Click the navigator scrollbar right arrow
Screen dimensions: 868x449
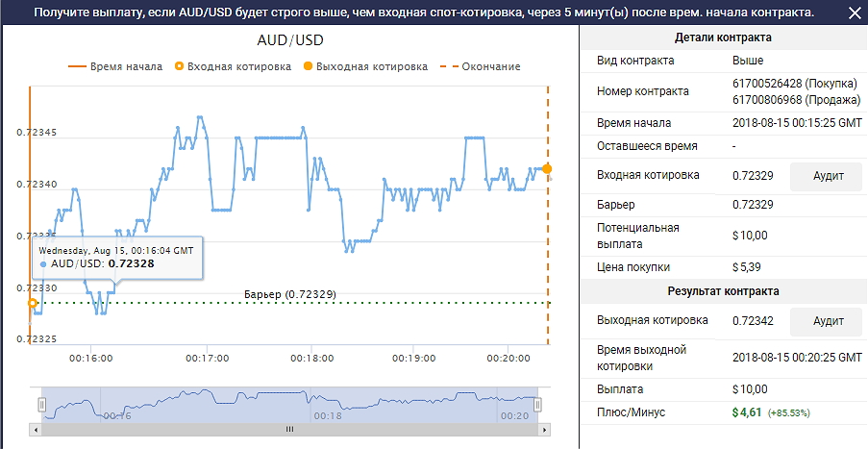tap(545, 429)
